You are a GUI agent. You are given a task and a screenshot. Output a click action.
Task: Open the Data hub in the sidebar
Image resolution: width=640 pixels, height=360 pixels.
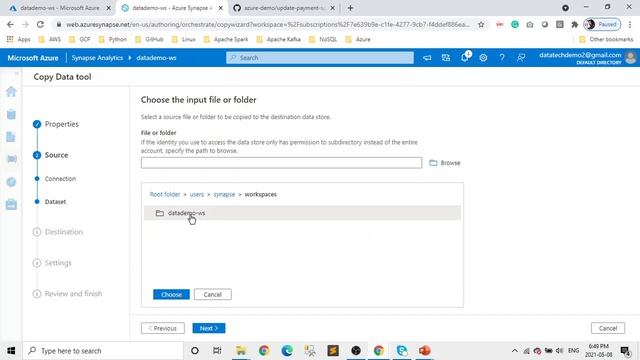(x=11, y=114)
